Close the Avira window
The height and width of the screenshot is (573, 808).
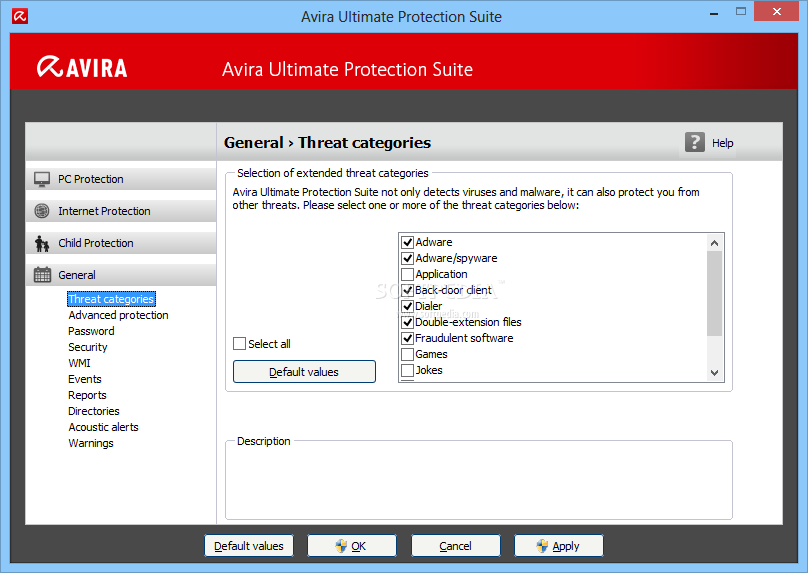click(777, 11)
